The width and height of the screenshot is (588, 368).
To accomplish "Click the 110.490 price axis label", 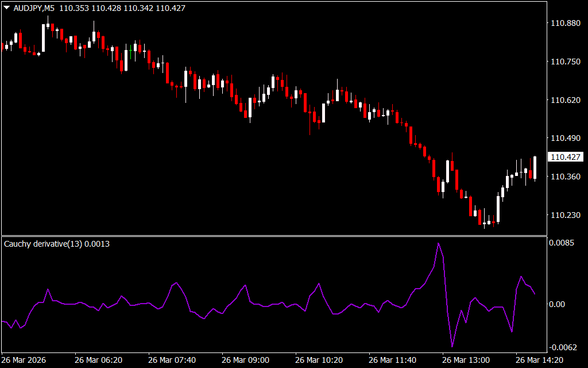I will tap(566, 139).
